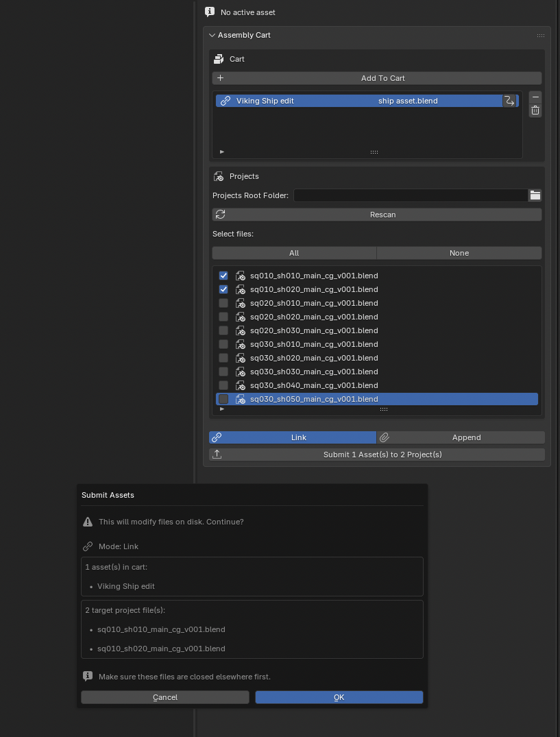This screenshot has width=560, height=737.
Task: Click file icon of sq020_sh010 row
Action: click(241, 303)
